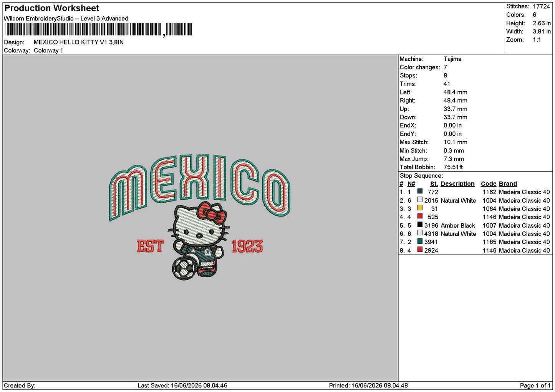The image size is (555, 392).
Task: Click the Trims value 41
Action: point(447,84)
